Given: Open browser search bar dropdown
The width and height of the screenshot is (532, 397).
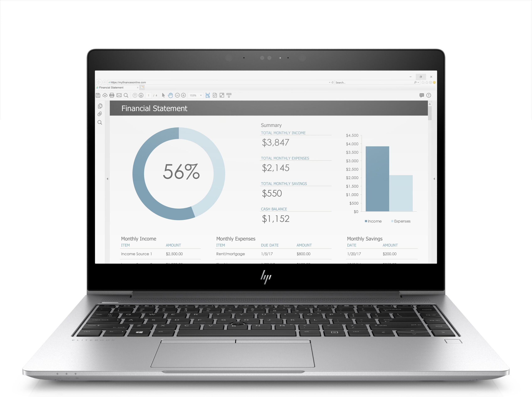Looking at the screenshot, I should [x=418, y=82].
